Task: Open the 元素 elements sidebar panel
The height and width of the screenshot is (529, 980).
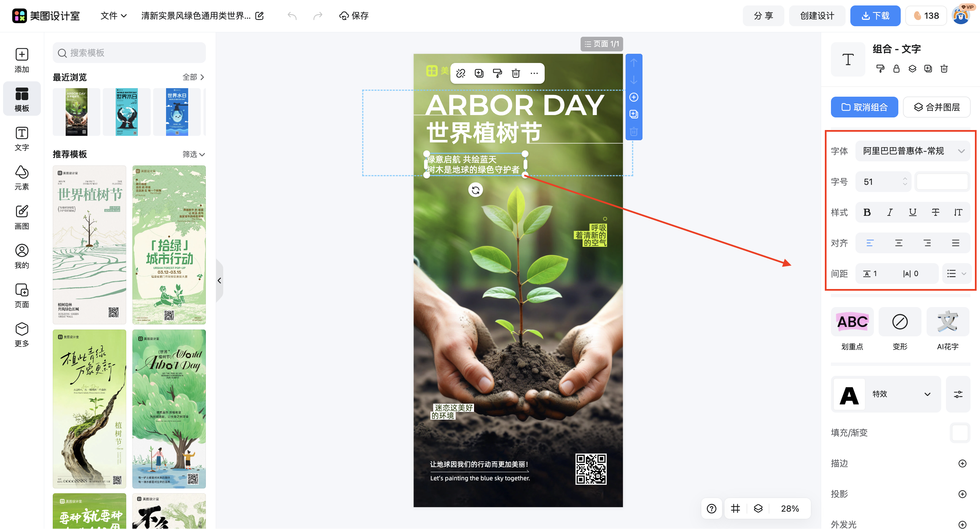Action: click(22, 178)
